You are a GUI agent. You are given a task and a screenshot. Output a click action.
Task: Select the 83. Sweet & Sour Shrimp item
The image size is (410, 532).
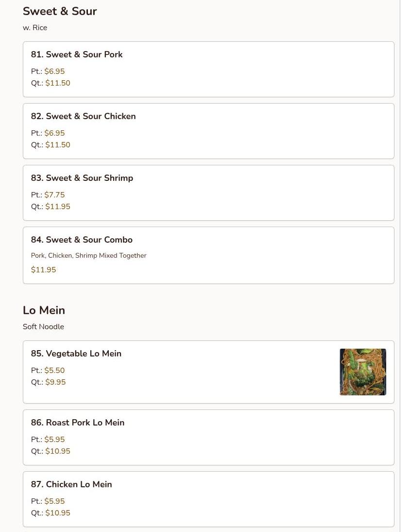(x=82, y=178)
